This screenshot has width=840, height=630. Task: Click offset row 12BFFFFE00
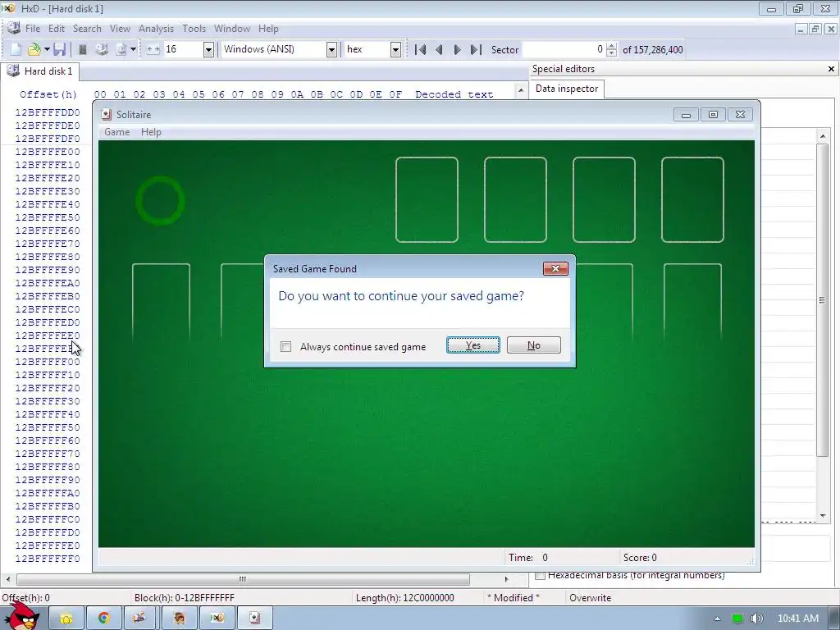coord(48,152)
